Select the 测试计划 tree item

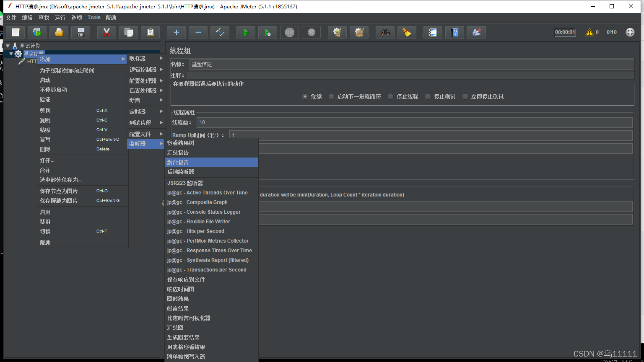tap(30, 46)
